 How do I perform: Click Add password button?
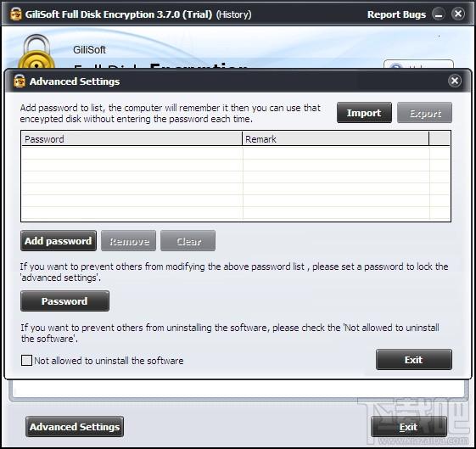pyautogui.click(x=59, y=241)
